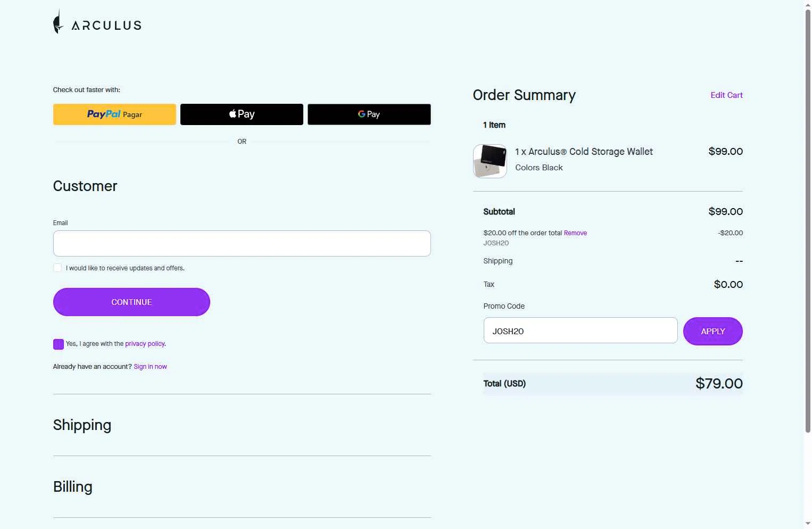The image size is (812, 529).
Task: Click the page vertical scrollbar
Action: click(808, 221)
